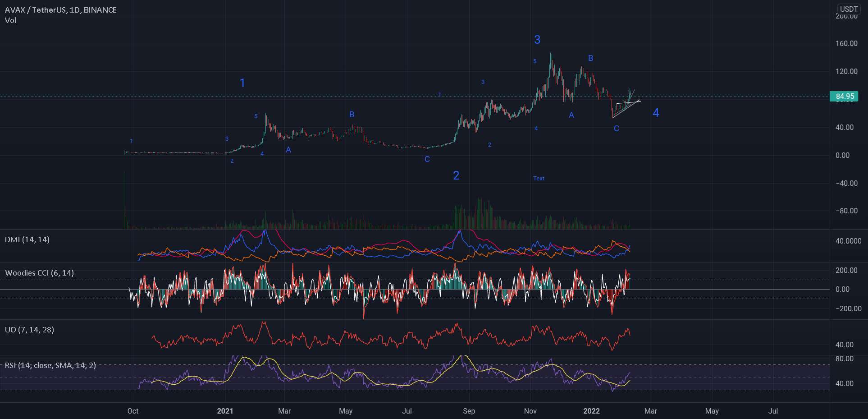This screenshot has width=868, height=419.
Task: Click the −200.00 CCI scale value
Action: (x=848, y=309)
